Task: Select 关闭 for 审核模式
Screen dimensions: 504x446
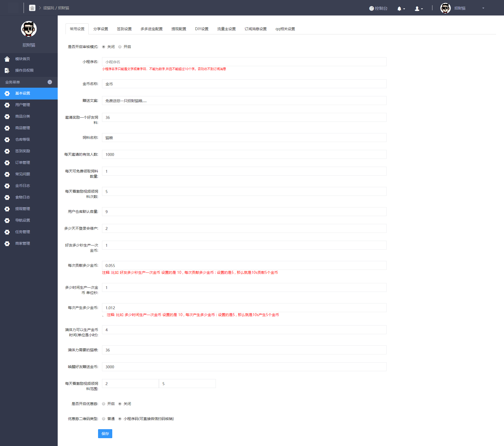Action: click(x=104, y=47)
